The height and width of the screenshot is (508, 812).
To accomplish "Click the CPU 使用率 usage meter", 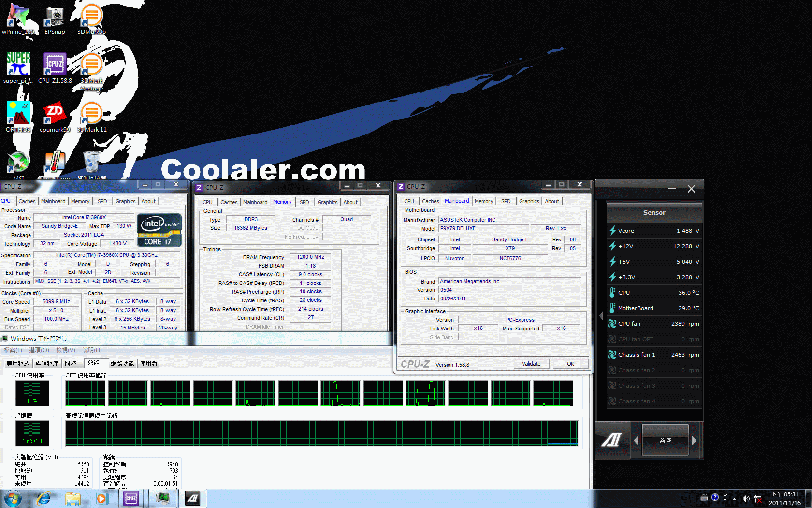I will (32, 393).
